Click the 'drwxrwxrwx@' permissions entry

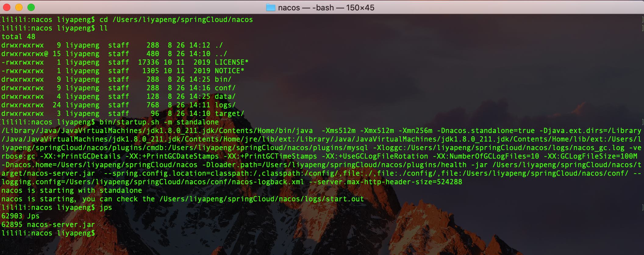[x=25, y=54]
